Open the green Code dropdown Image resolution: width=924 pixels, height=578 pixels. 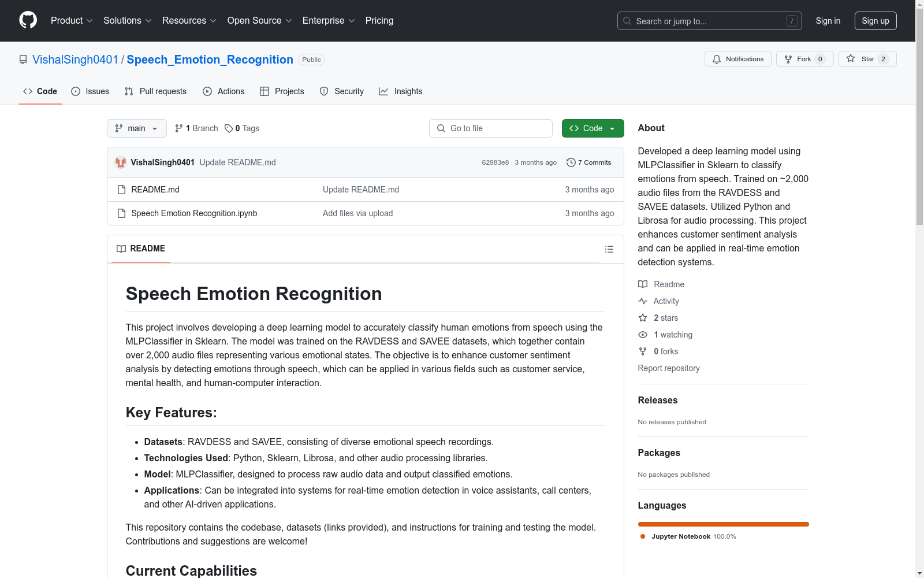point(593,128)
